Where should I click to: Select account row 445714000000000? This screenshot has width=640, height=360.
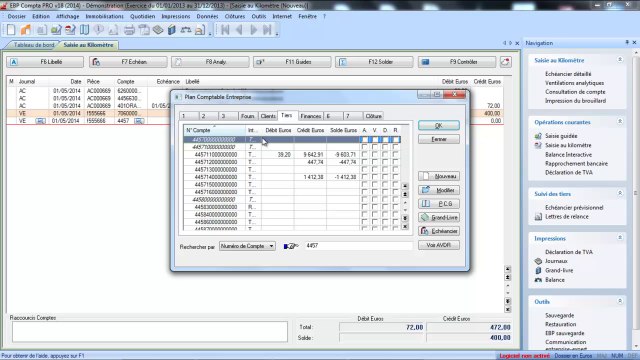click(291, 177)
